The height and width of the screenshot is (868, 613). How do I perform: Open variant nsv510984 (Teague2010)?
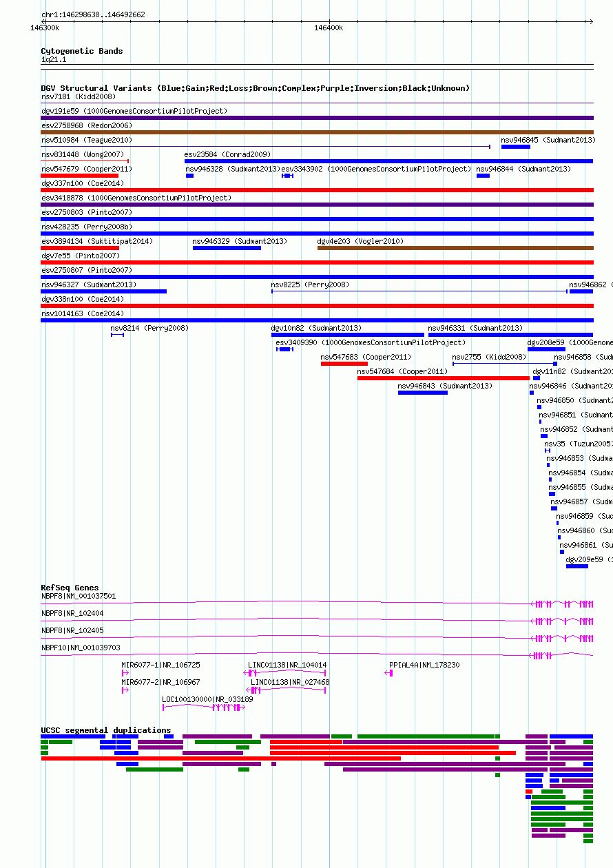(86, 141)
